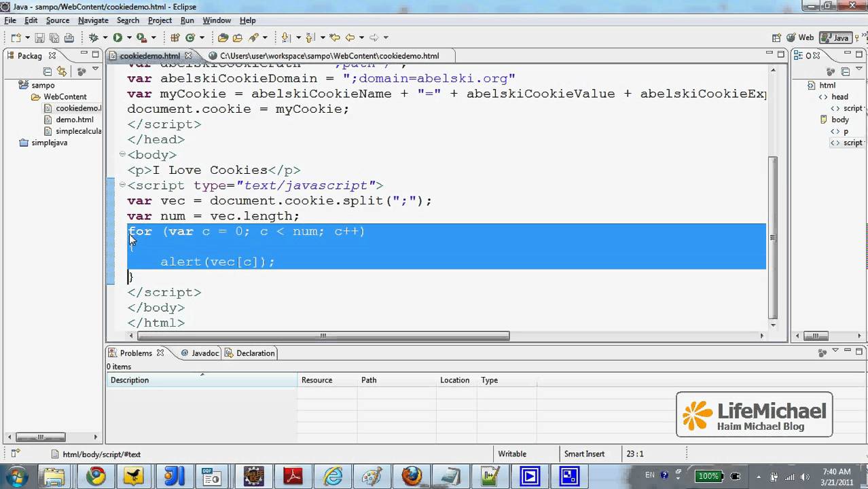This screenshot has height=489, width=868.
Task: Click the Search flashlight toolbar icon
Action: (253, 38)
